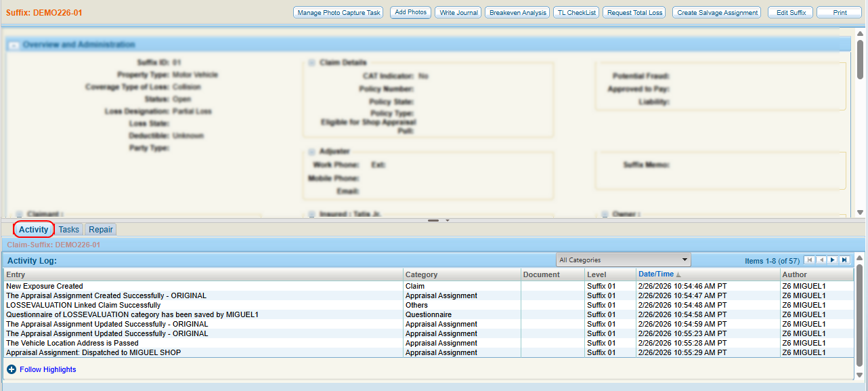Viewport: 868px width, 391px height.
Task: Go to the first page of activity items
Action: tap(809, 260)
